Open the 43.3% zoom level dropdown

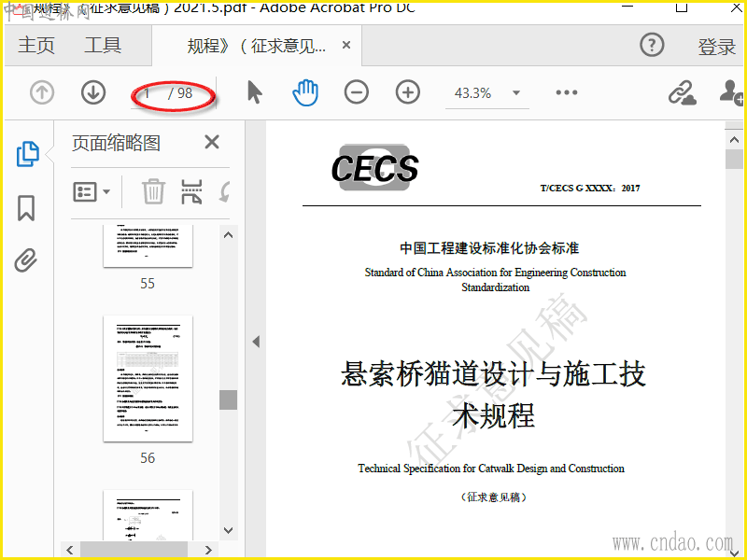[x=516, y=92]
